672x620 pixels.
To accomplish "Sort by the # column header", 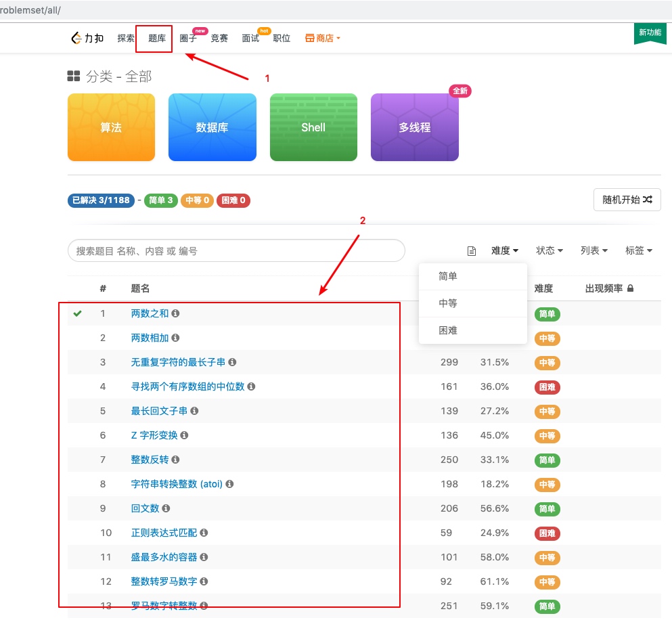I will pyautogui.click(x=103, y=288).
